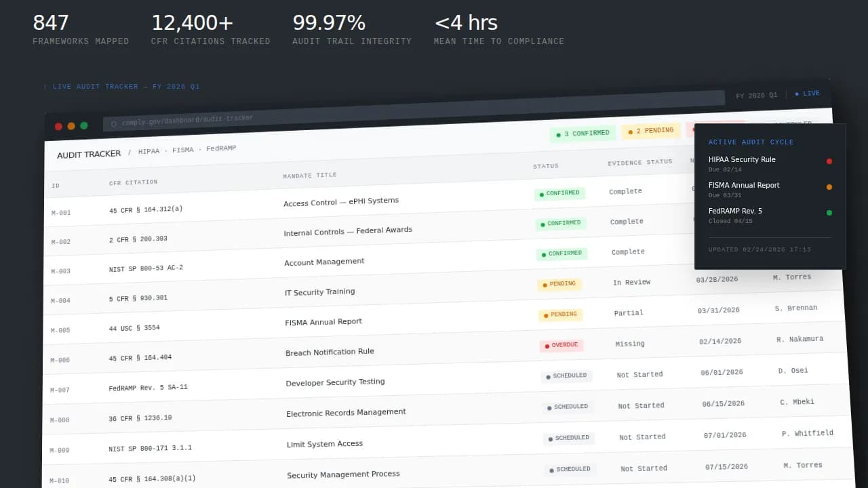Click the EVIDENCE STATUS column header

coord(640,162)
